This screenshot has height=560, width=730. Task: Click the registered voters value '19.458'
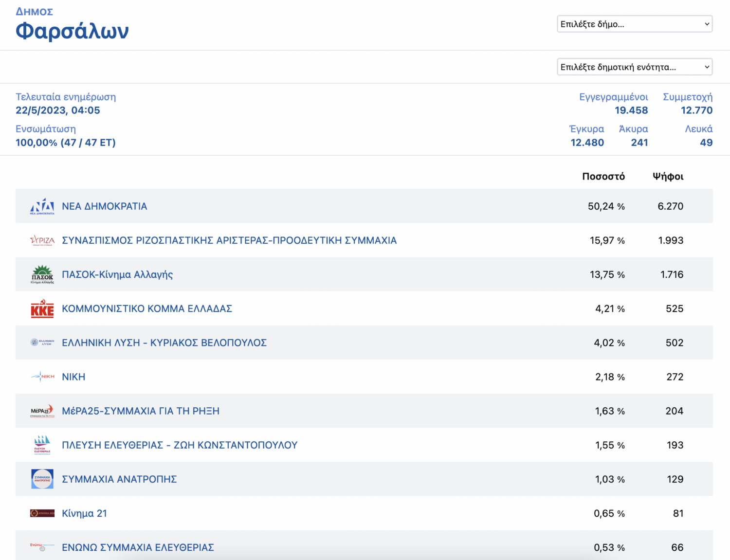point(631,110)
